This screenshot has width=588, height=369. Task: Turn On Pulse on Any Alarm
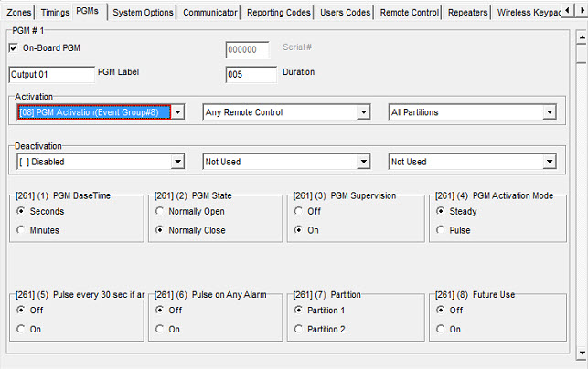pos(160,329)
